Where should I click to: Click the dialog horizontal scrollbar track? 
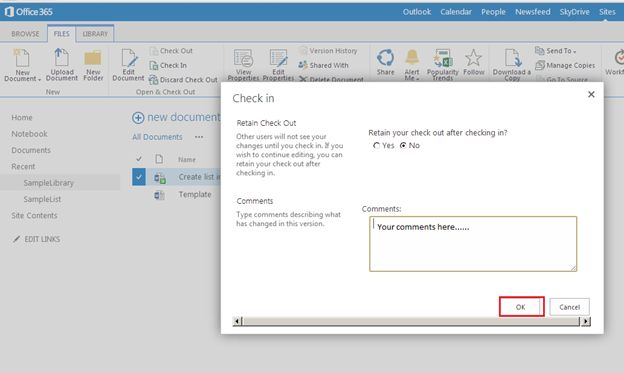tap(411, 321)
